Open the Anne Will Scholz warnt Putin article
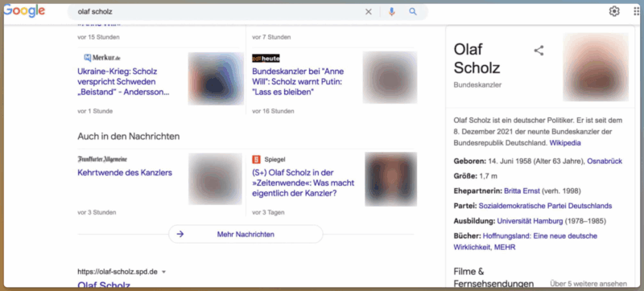644x291 pixels. pyautogui.click(x=298, y=81)
